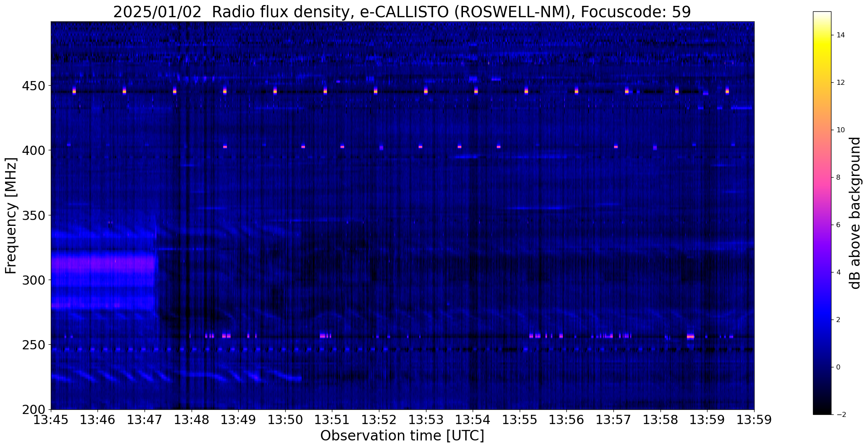
Task: Click the 300 MHz frequency tick label
Action: tap(33, 280)
